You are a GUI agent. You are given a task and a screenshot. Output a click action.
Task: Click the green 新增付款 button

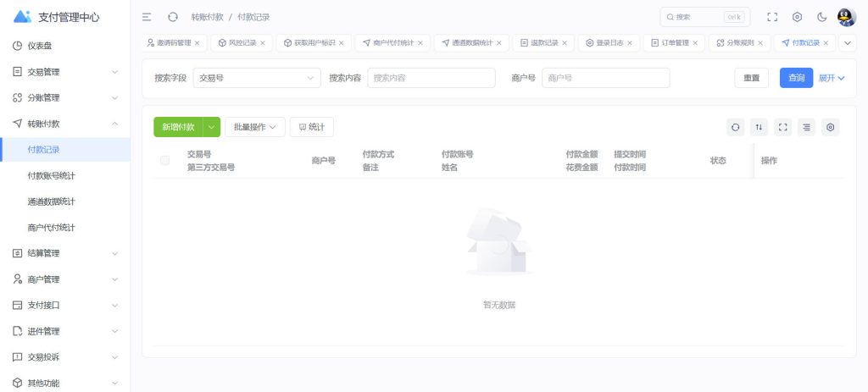(x=178, y=127)
